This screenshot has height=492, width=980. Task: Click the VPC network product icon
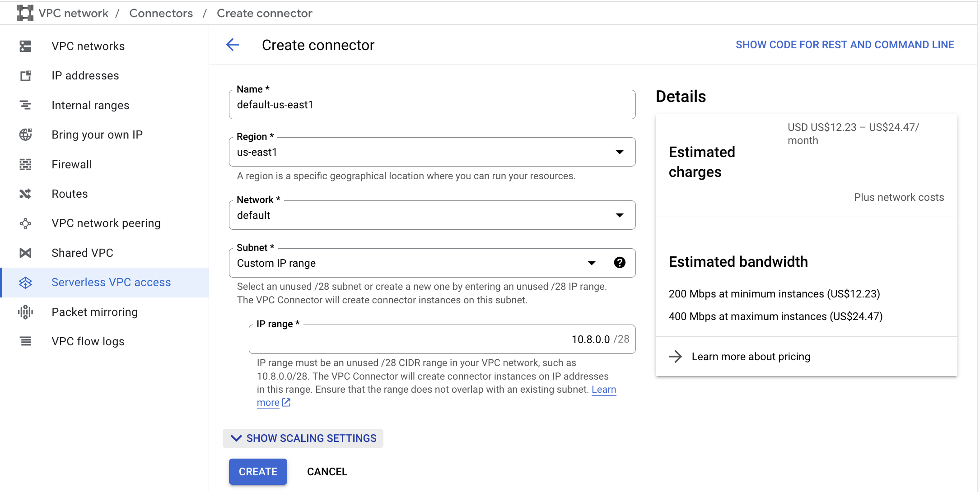(25, 13)
